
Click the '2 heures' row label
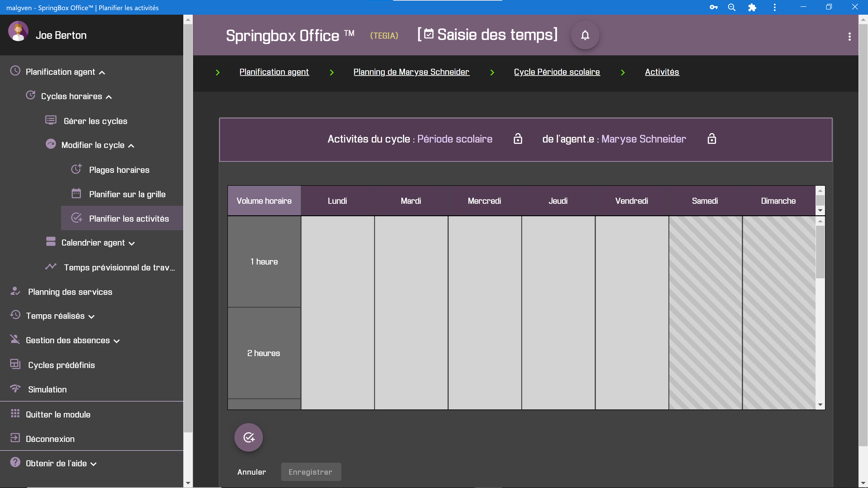click(x=264, y=353)
